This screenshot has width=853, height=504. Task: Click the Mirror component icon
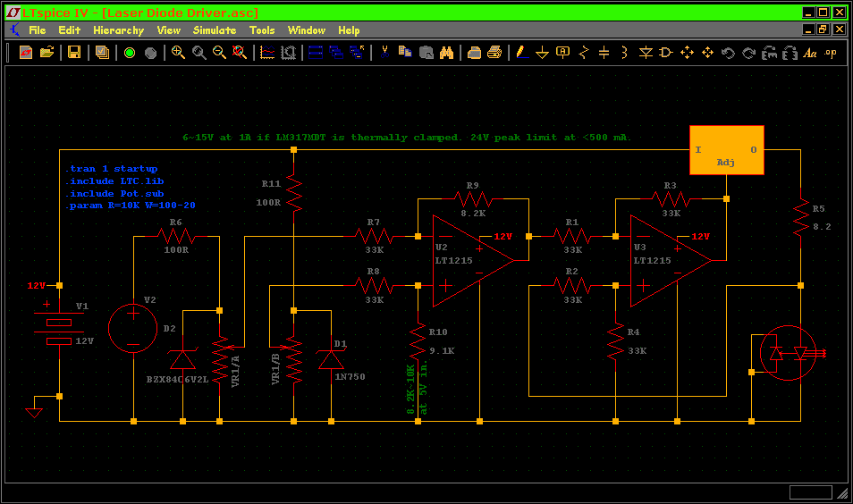pos(790,53)
